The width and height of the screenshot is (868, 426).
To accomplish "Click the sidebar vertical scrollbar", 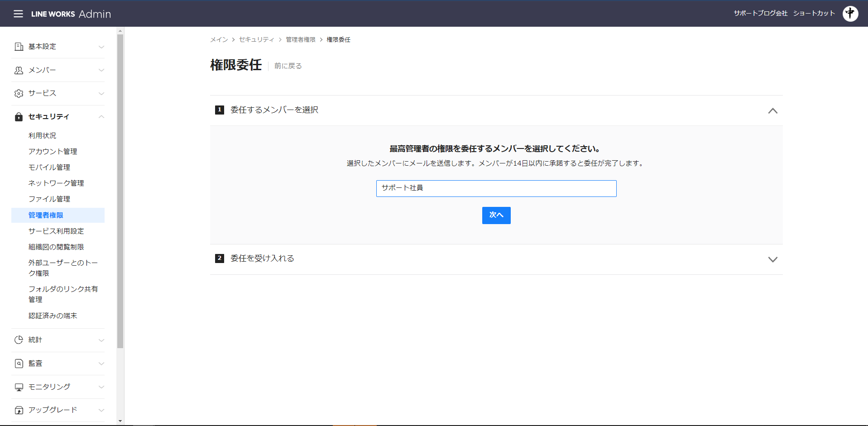I will click(120, 190).
